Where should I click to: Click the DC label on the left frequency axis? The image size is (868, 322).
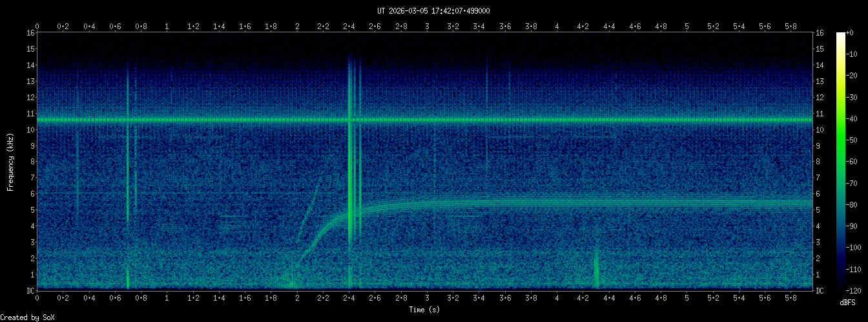[30, 290]
